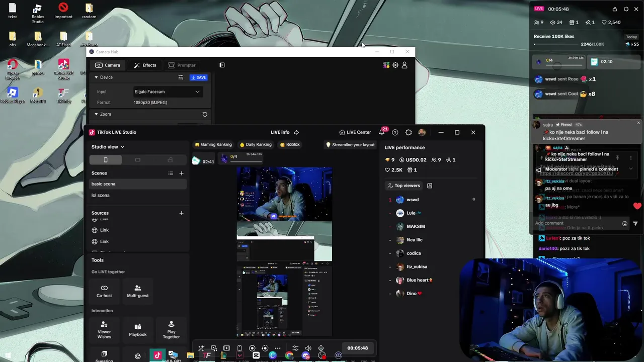Open Play Together interaction
This screenshot has height=362, width=644.
click(x=171, y=329)
